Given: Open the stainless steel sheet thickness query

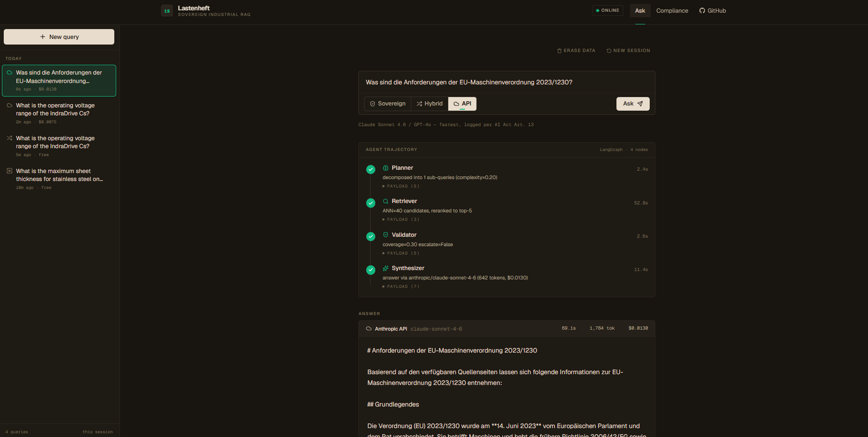Looking at the screenshot, I should 59,179.
